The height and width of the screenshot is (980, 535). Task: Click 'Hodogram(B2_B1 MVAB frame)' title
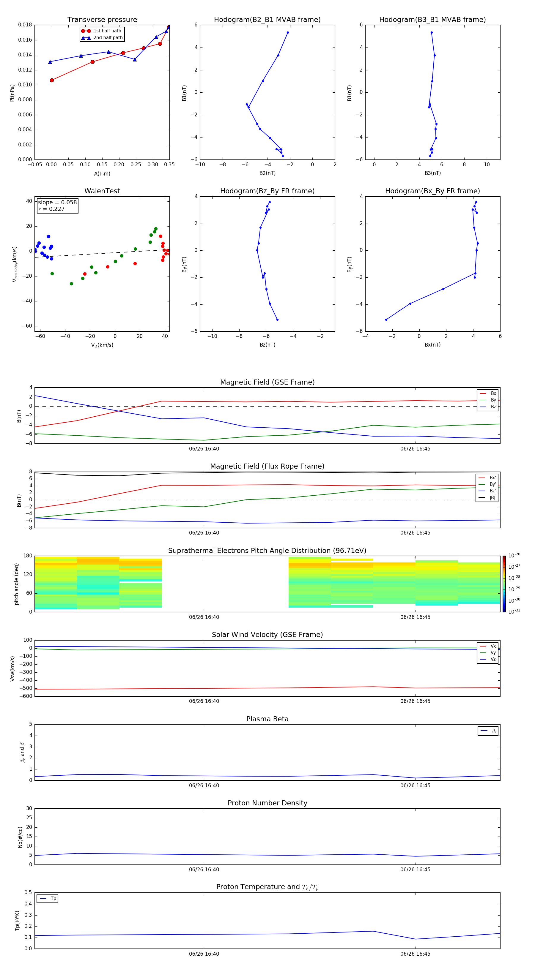coord(267,20)
